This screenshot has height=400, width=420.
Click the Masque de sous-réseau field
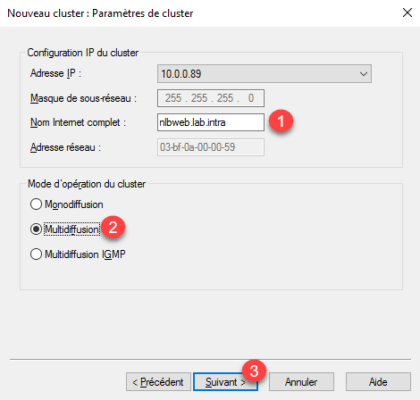(x=211, y=98)
